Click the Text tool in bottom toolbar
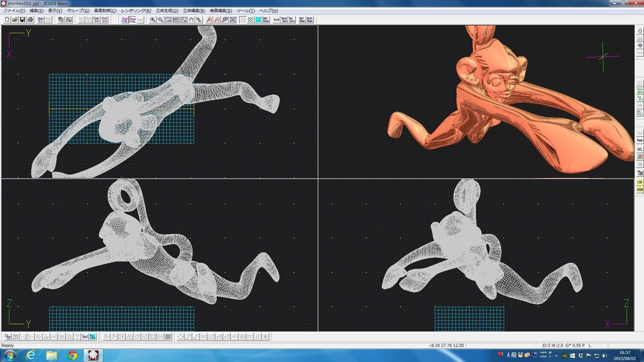 [x=85, y=337]
